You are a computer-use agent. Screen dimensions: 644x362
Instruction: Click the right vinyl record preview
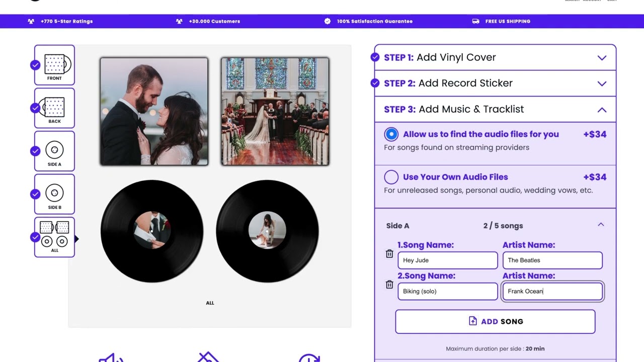coord(267,231)
